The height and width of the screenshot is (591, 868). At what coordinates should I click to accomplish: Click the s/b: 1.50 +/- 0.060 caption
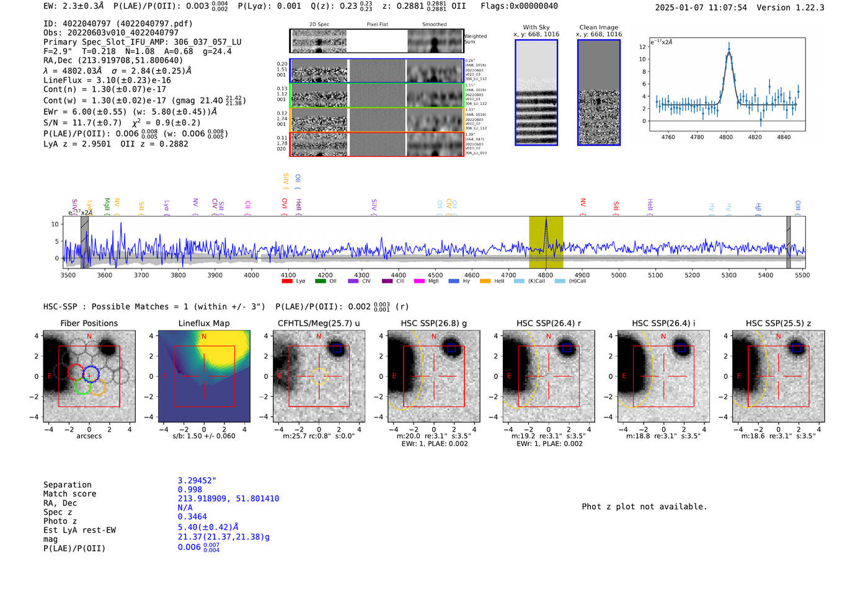point(204,436)
